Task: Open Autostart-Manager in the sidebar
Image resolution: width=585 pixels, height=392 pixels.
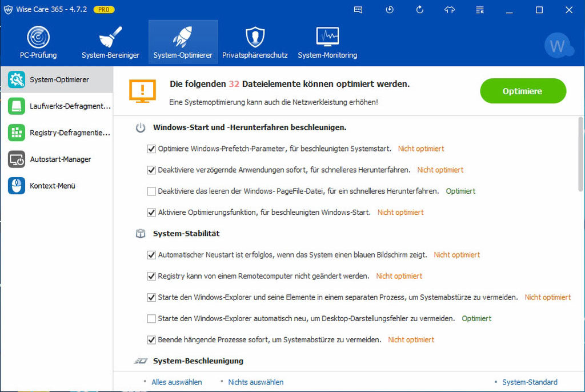Action: point(57,159)
